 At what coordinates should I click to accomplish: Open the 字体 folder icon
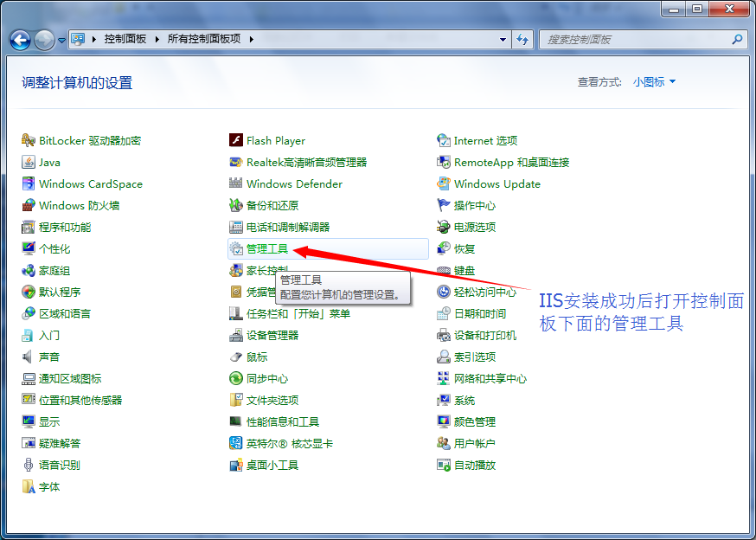coord(28,487)
